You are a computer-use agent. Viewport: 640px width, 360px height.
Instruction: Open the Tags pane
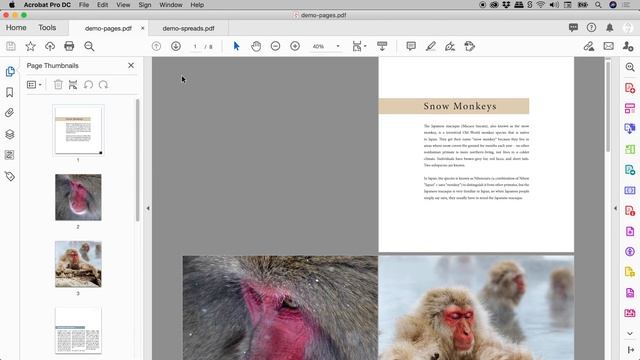(10, 176)
